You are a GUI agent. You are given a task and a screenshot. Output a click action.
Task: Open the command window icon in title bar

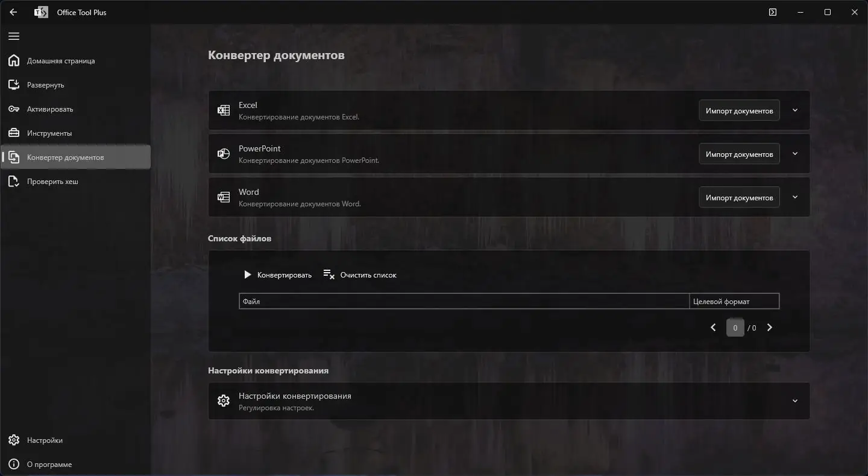pos(773,12)
